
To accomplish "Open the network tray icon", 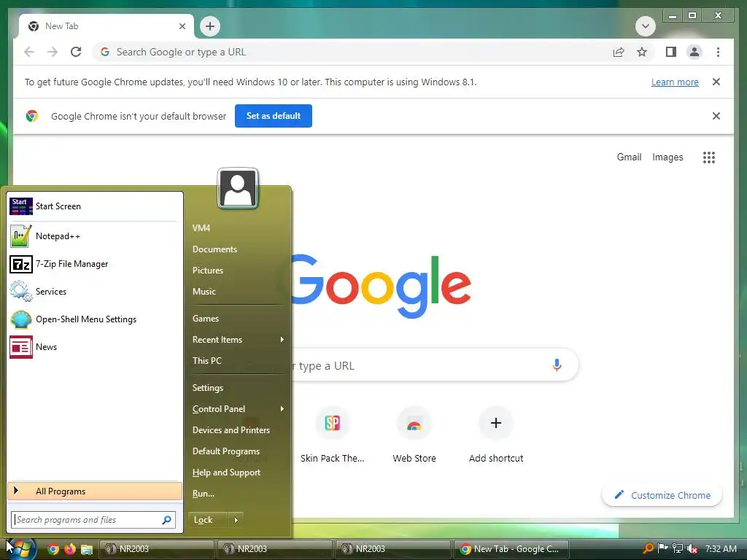I will pyautogui.click(x=678, y=548).
